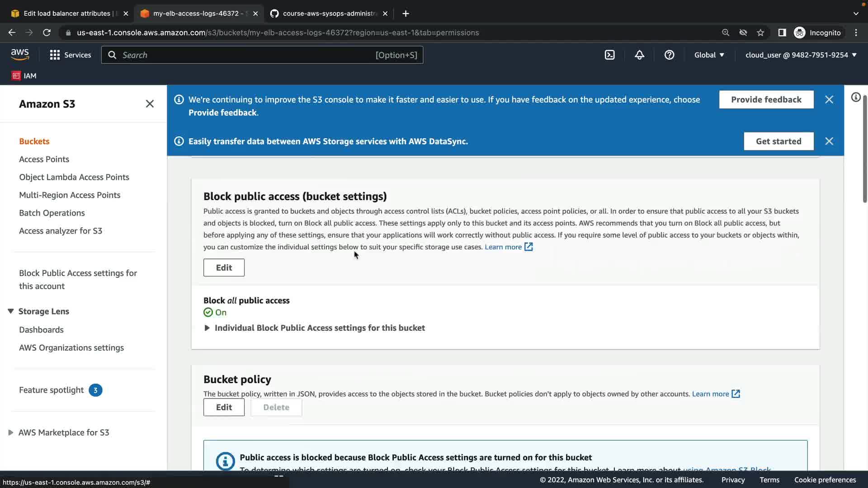Bookmark this page with star icon
The height and width of the screenshot is (488, 868).
pos(760,33)
